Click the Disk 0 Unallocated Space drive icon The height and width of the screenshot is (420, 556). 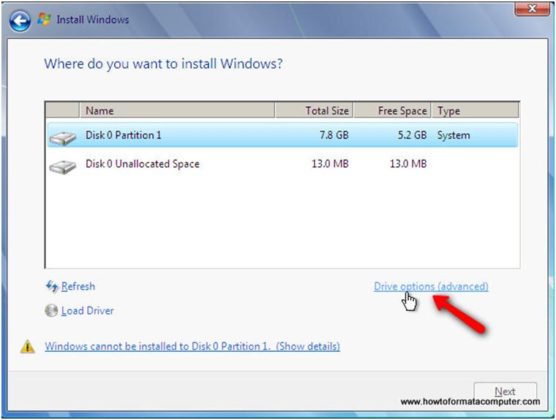click(x=63, y=166)
